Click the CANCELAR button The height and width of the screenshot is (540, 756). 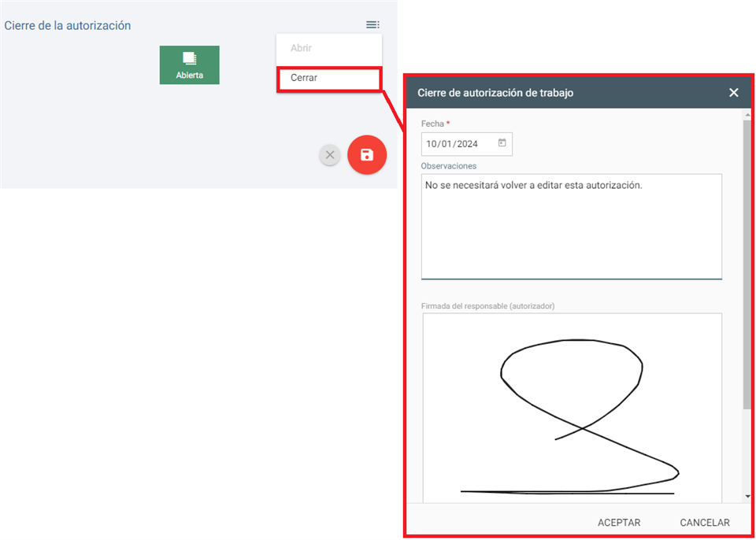(704, 523)
